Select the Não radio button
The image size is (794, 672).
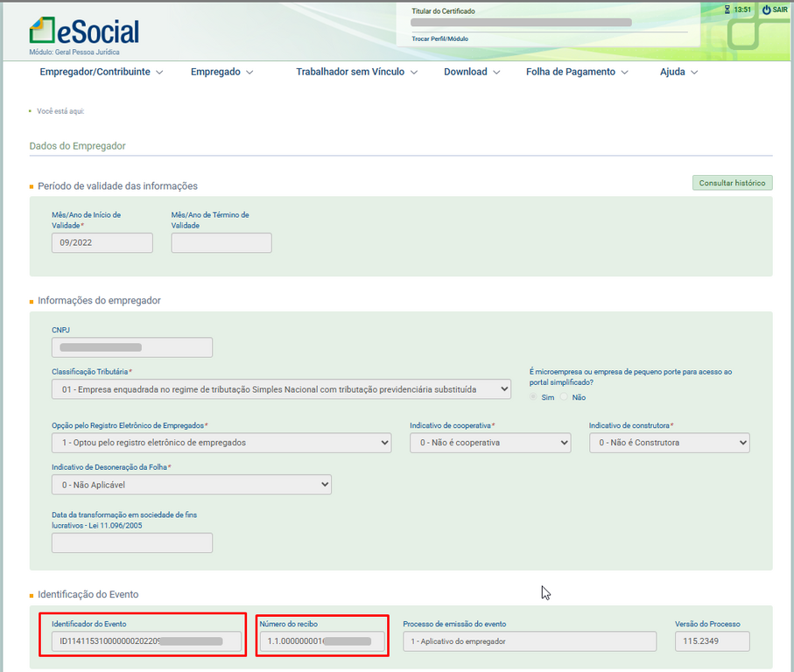tap(564, 397)
